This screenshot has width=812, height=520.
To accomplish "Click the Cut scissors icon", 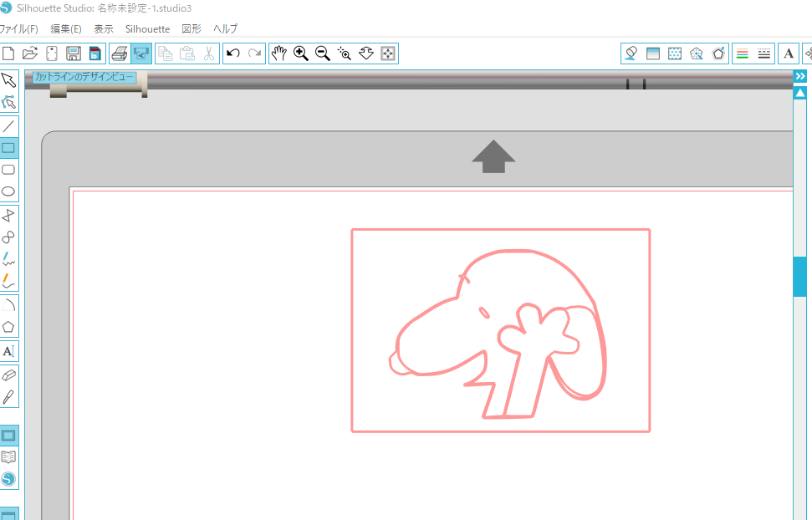I will pos(209,54).
